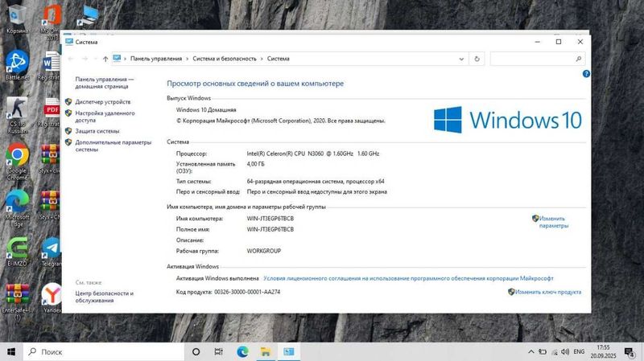Viewport: 644px width, 361px height.
Task: Open Microsoft license terms link
Action: coord(408,278)
